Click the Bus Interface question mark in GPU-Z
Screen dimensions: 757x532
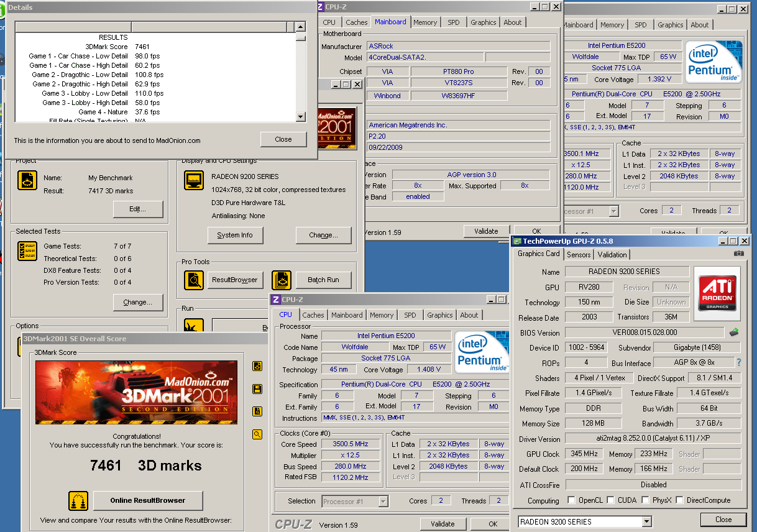738,362
